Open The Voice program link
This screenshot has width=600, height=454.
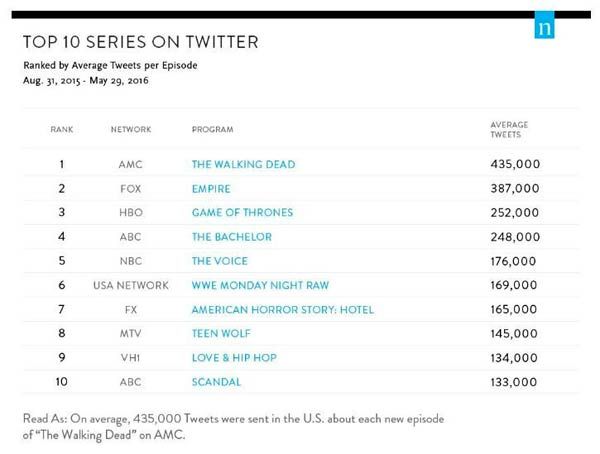click(x=219, y=261)
